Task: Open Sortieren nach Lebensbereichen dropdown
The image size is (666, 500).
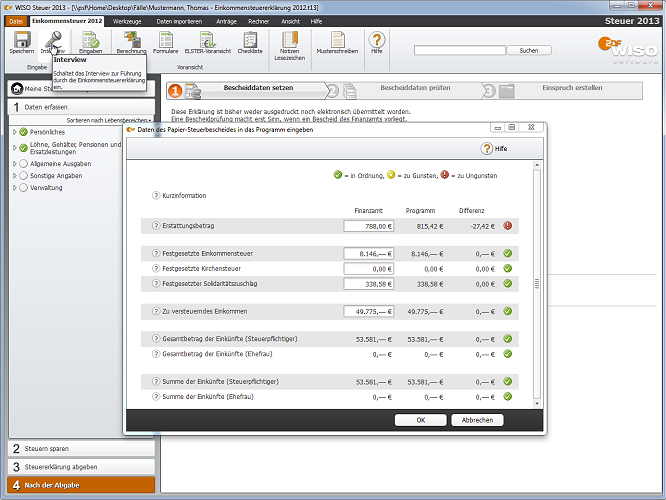Action: [109, 120]
